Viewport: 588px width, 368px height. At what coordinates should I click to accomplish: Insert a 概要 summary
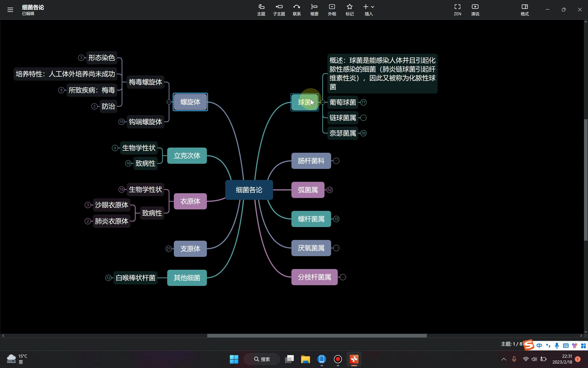314,10
